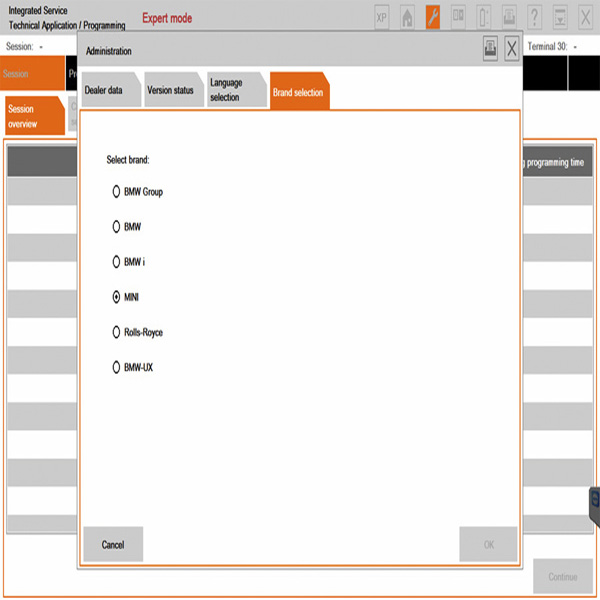The width and height of the screenshot is (600, 600).
Task: Close the Administration dialog with X
Action: (x=512, y=49)
